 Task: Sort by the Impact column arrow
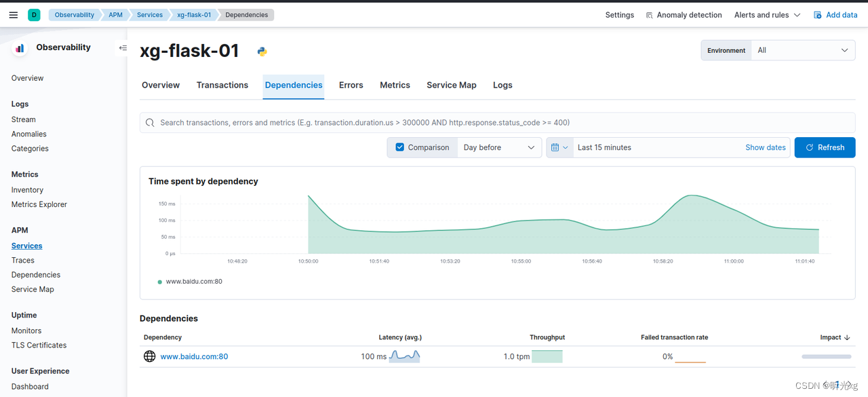click(x=847, y=337)
